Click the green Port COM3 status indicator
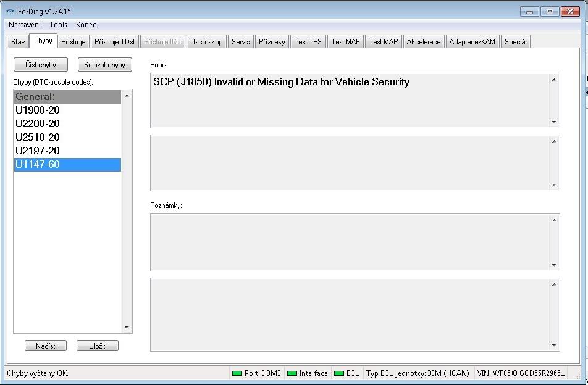Viewport: 588px width, 385px height. [237, 373]
